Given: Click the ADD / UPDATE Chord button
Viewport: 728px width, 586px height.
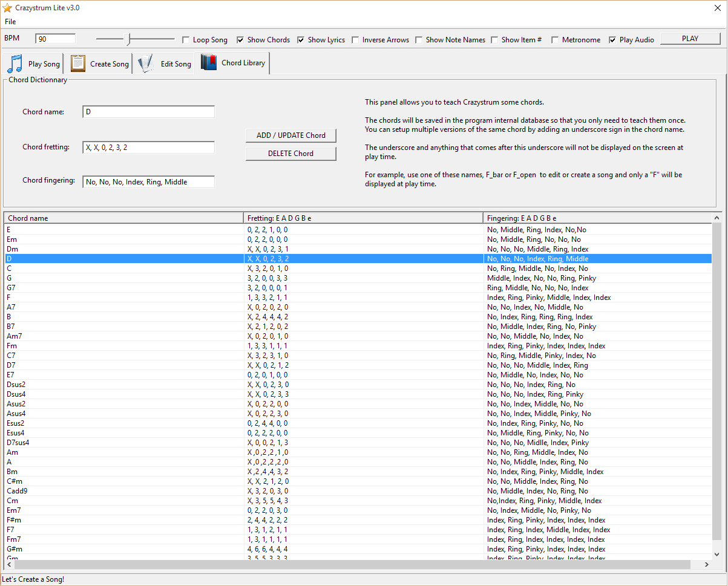Looking at the screenshot, I should click(291, 135).
